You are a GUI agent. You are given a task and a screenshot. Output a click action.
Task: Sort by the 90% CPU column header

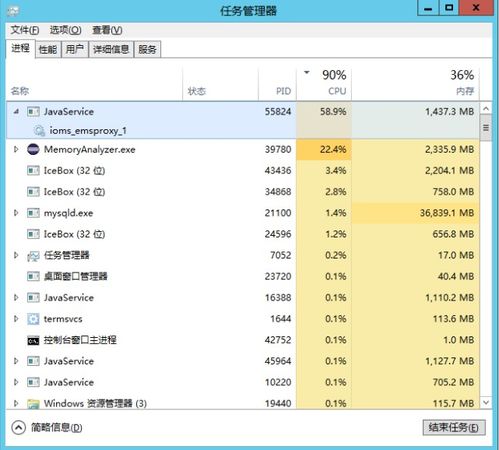(324, 83)
